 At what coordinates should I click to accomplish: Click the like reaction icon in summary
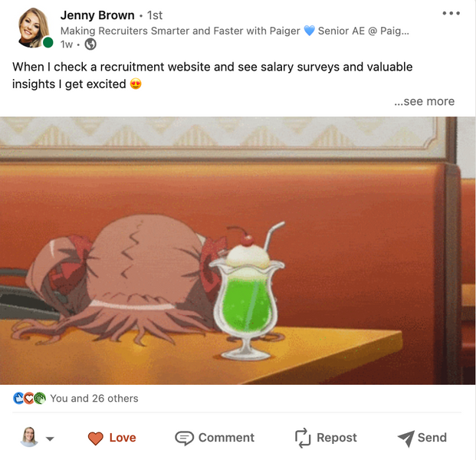pyautogui.click(x=18, y=399)
